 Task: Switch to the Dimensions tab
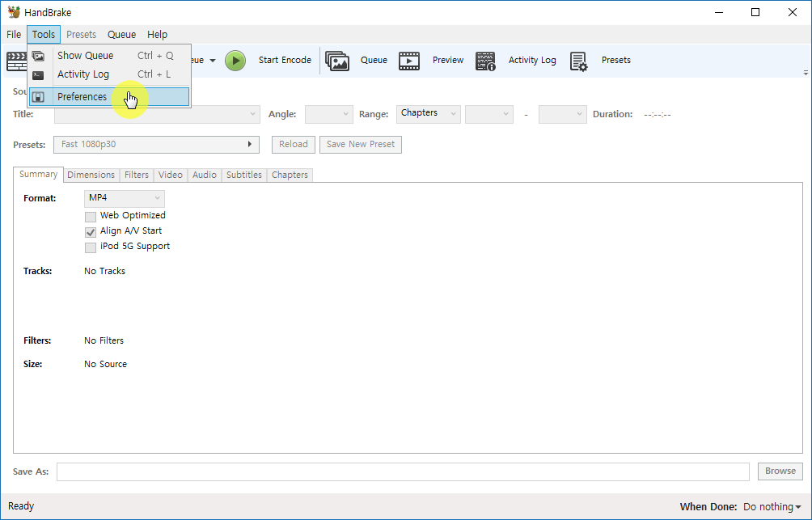(91, 175)
